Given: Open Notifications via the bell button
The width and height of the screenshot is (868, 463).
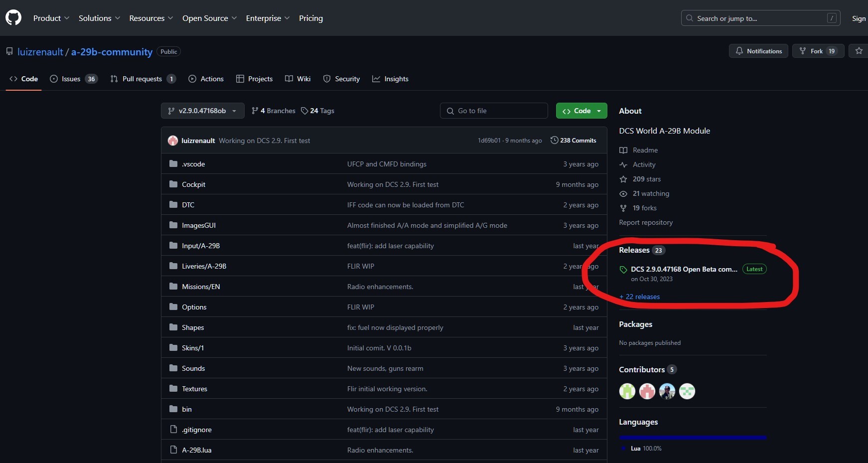Looking at the screenshot, I should (758, 51).
